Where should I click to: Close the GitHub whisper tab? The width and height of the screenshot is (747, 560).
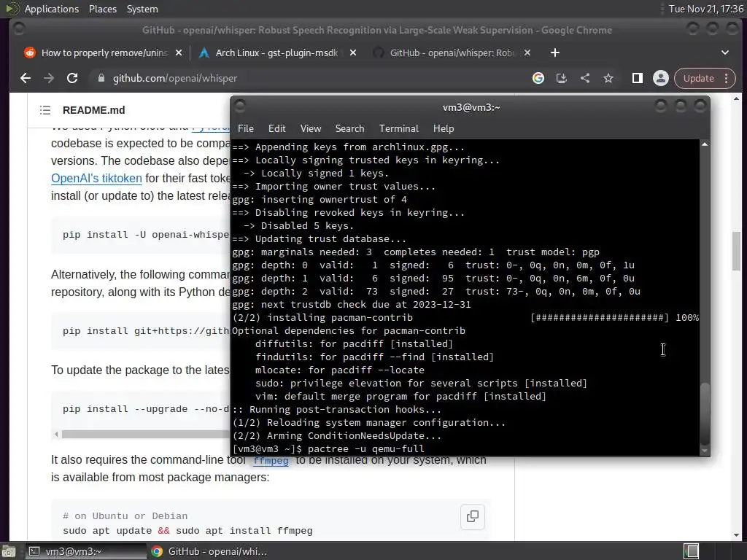[x=527, y=52]
